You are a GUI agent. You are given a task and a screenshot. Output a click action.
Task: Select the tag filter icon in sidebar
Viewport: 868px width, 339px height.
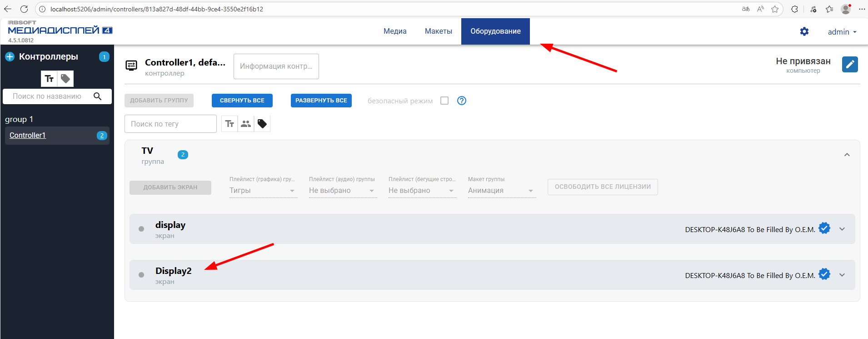point(65,79)
